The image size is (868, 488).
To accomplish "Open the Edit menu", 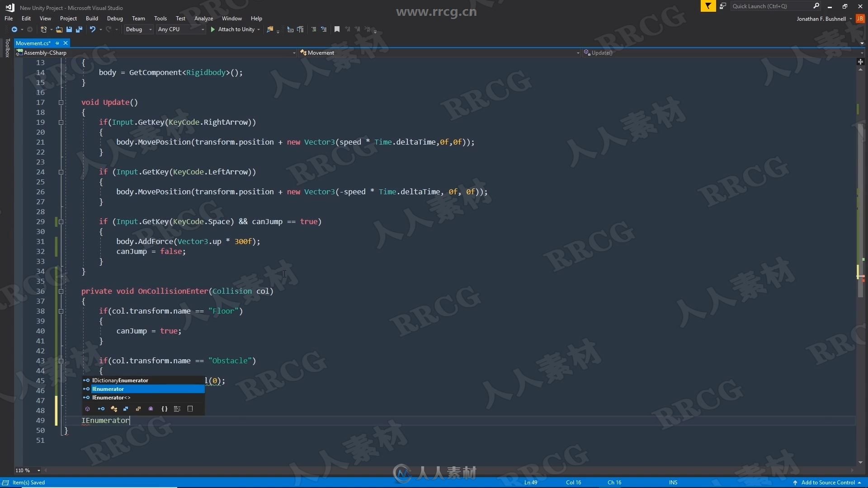I will coord(26,19).
